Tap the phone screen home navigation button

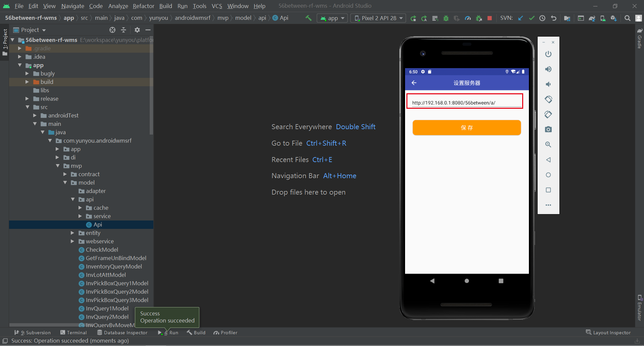466,281
